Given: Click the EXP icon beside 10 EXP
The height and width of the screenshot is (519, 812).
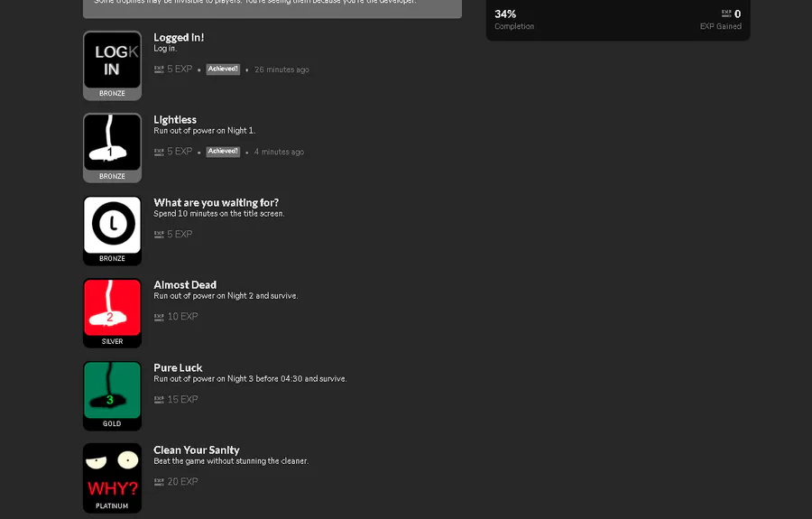Looking at the screenshot, I should tap(159, 317).
